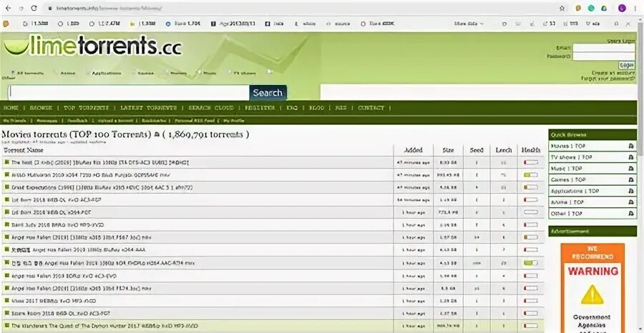Open the Personal RSS Feed link

tap(195, 121)
